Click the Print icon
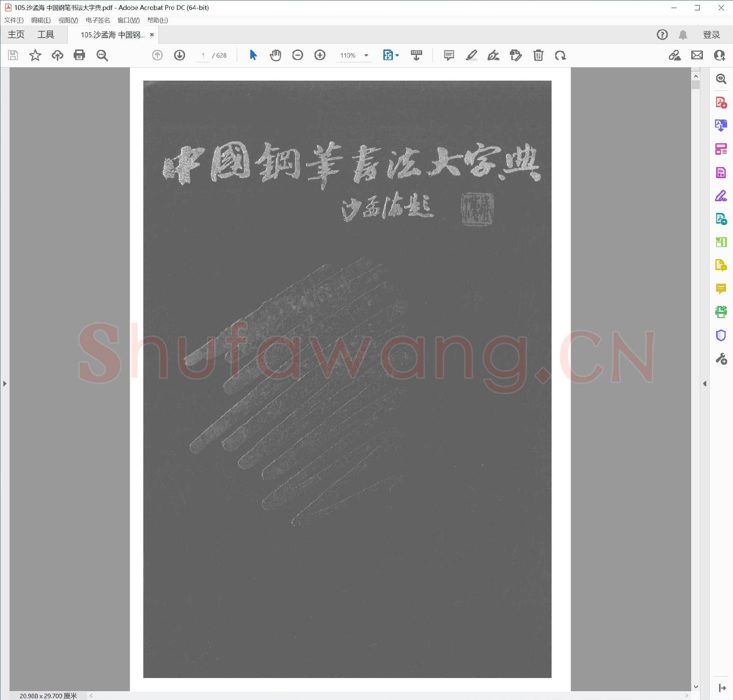The height and width of the screenshot is (700, 733). coord(80,55)
